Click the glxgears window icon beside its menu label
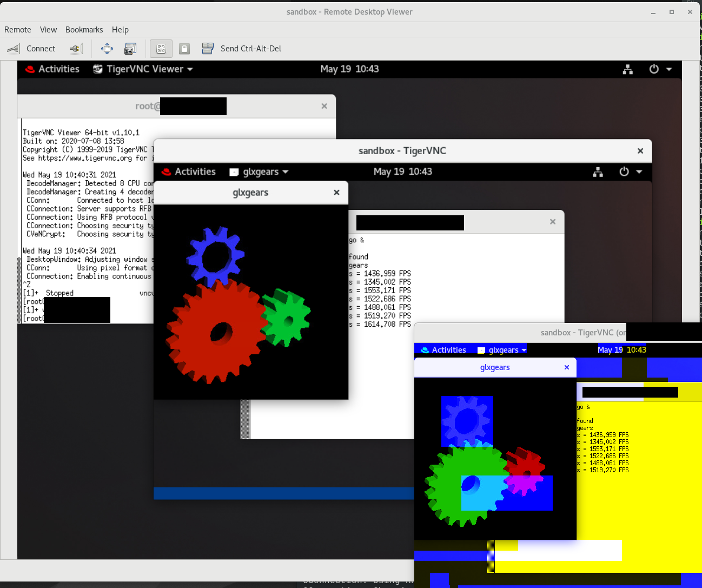 tap(234, 171)
